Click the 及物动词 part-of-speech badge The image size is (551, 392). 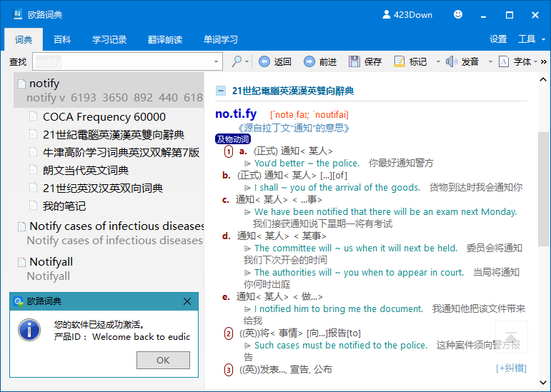coord(233,139)
